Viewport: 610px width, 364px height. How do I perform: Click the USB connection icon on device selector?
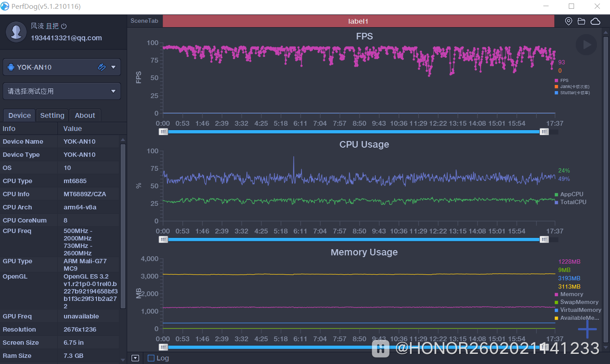tap(101, 67)
